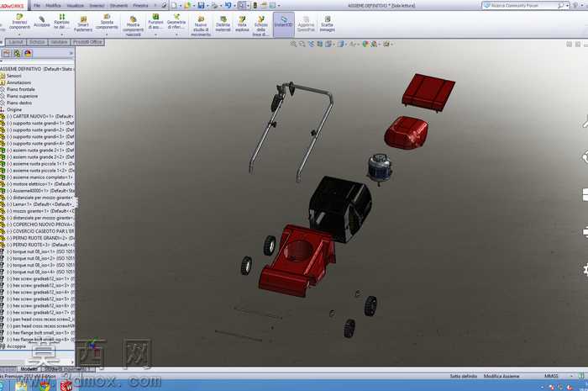Switch to the Layout tab
Image resolution: width=588 pixels, height=391 pixels.
click(x=16, y=42)
